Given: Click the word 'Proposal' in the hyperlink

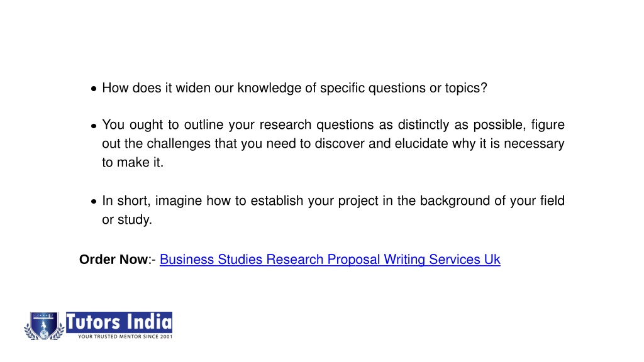Looking at the screenshot, I should pos(353,260).
